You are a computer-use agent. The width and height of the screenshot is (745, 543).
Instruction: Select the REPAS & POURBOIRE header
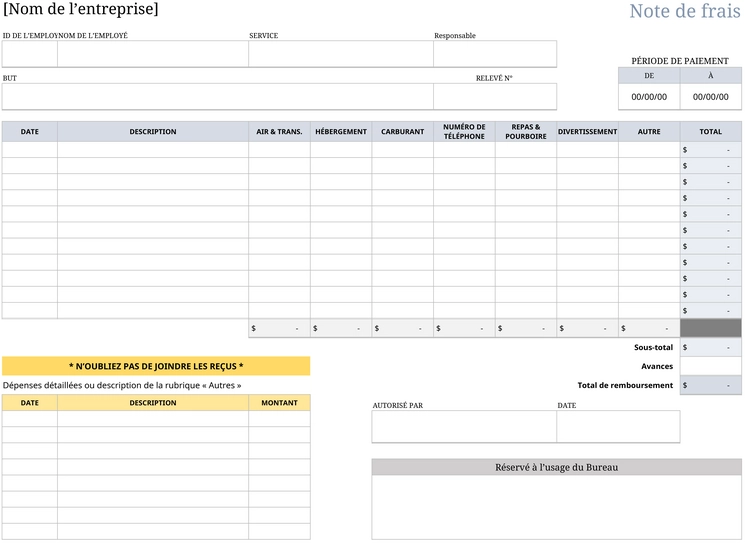point(526,132)
